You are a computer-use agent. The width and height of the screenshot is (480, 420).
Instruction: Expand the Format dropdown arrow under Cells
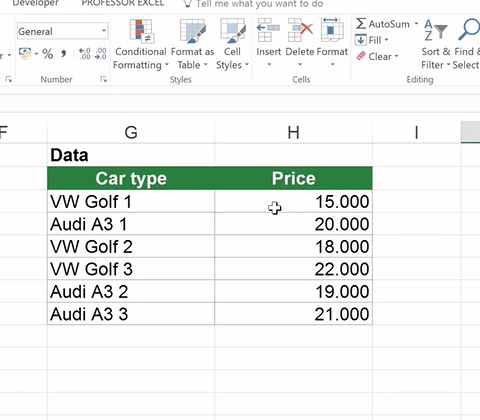point(332,64)
